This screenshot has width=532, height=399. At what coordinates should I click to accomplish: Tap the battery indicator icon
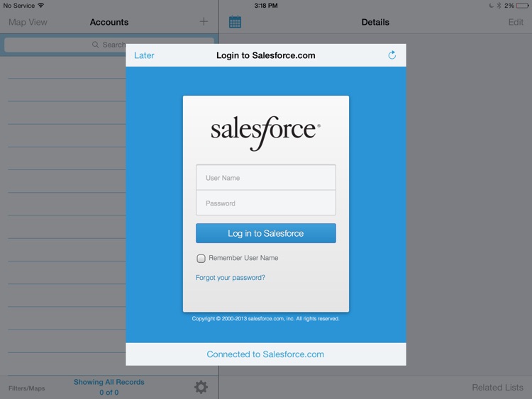tap(523, 6)
